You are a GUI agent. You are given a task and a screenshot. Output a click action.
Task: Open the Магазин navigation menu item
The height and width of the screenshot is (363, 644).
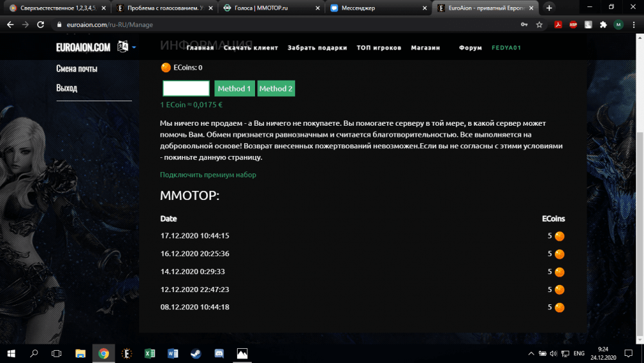(425, 48)
